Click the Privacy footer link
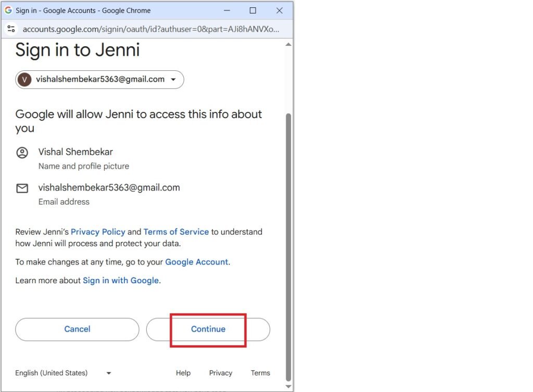 [221, 373]
